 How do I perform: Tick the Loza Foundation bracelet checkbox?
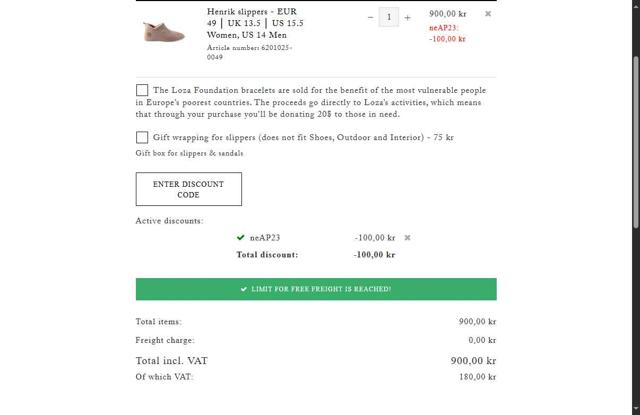[x=142, y=91]
